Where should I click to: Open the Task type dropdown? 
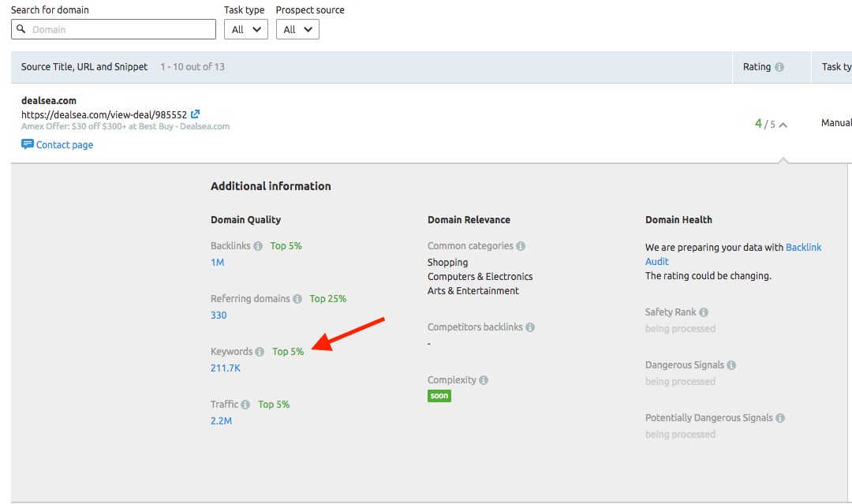point(245,29)
